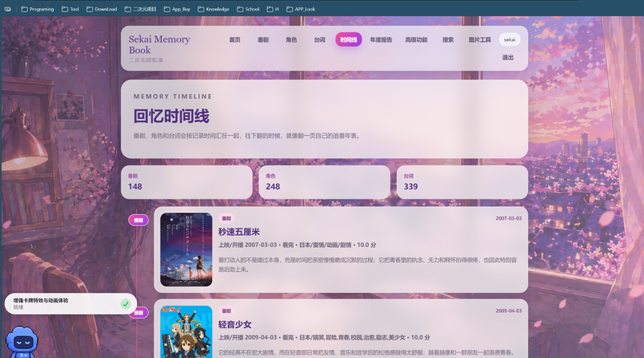Click the 番剧 tag above 秒速五厘米
Viewport: 644px width, 358px height.
pos(226,218)
